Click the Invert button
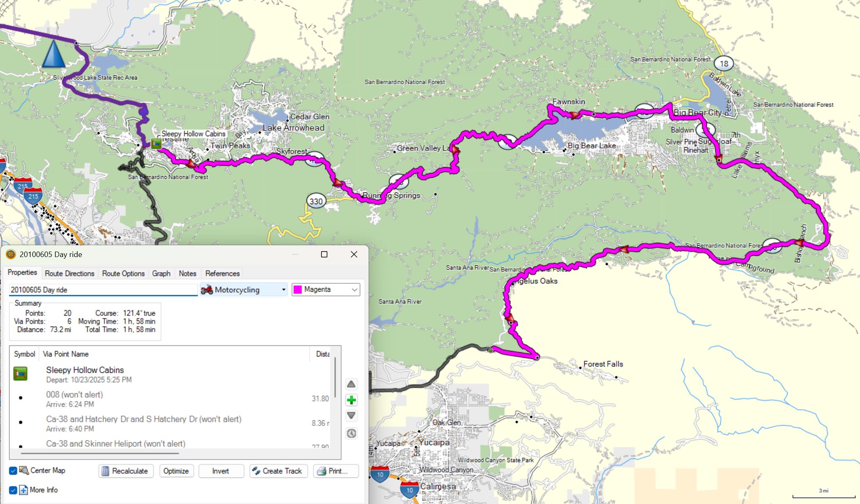The width and height of the screenshot is (860, 504). tap(221, 471)
